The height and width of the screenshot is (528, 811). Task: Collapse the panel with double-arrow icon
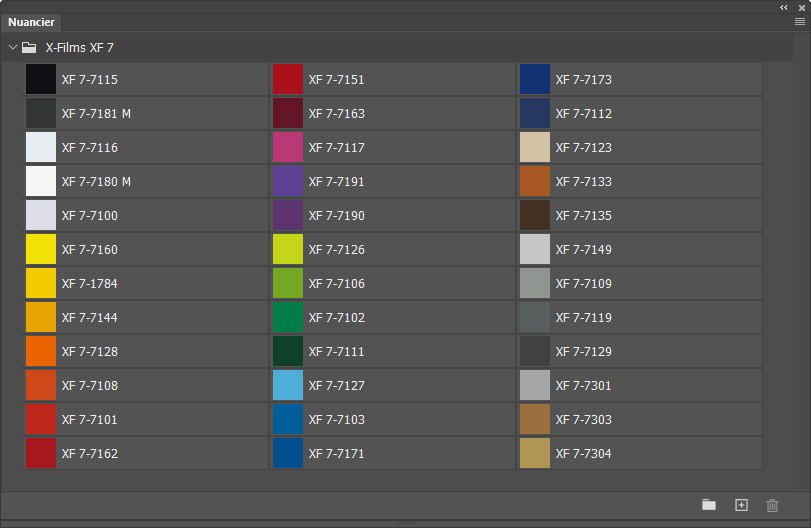point(784,7)
